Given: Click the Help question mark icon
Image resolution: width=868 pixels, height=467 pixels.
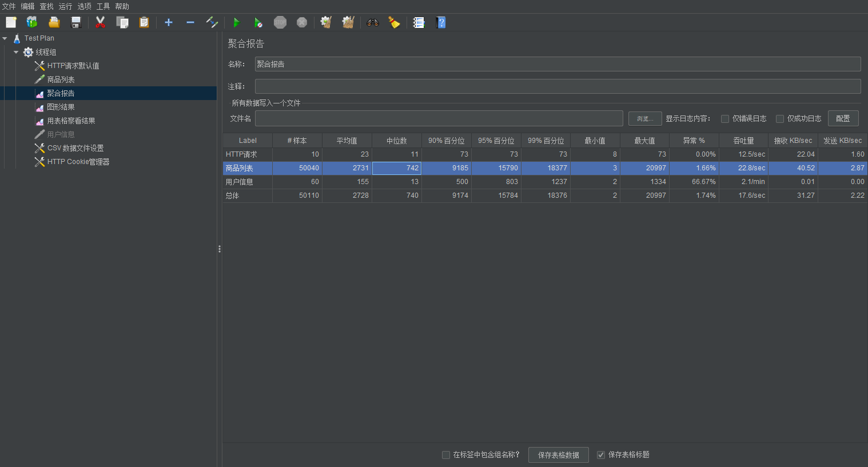Looking at the screenshot, I should [441, 22].
